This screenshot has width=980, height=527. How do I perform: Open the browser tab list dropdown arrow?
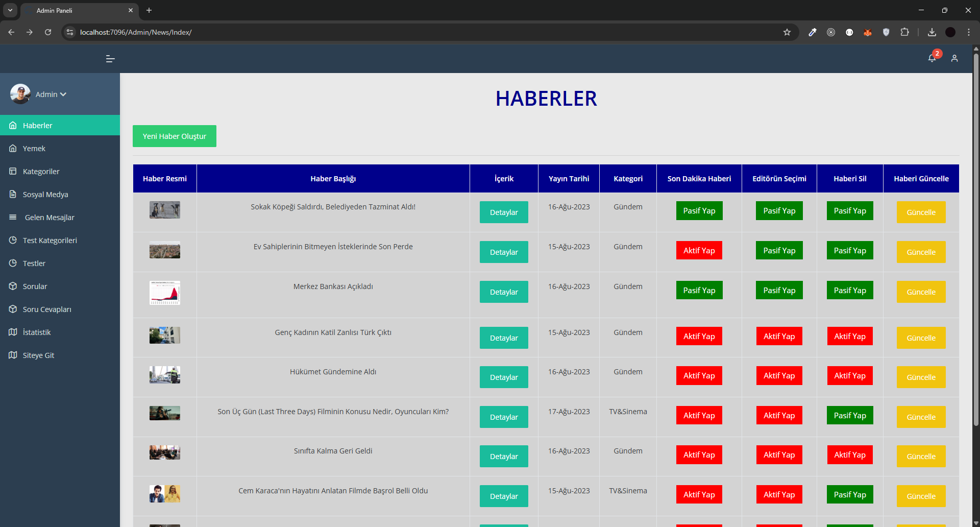[x=10, y=10]
